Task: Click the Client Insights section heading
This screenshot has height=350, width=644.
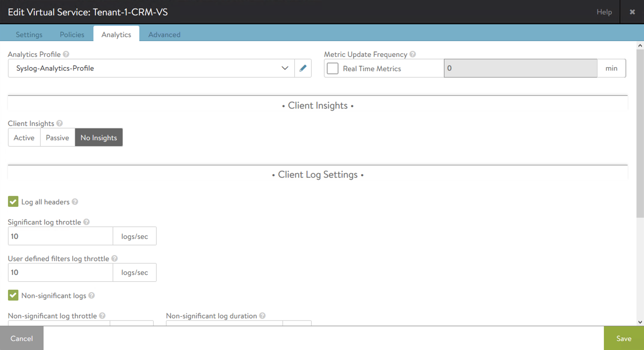Action: (318, 106)
